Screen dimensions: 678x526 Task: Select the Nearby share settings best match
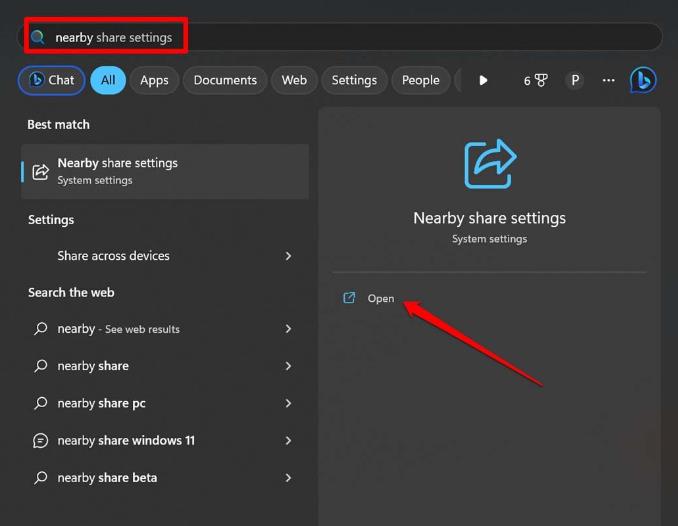point(165,171)
